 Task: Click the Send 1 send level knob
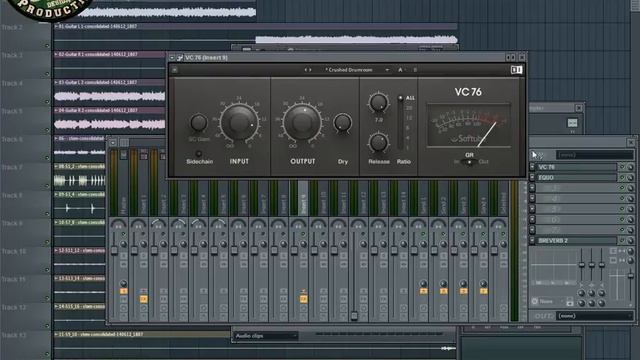[423, 283]
